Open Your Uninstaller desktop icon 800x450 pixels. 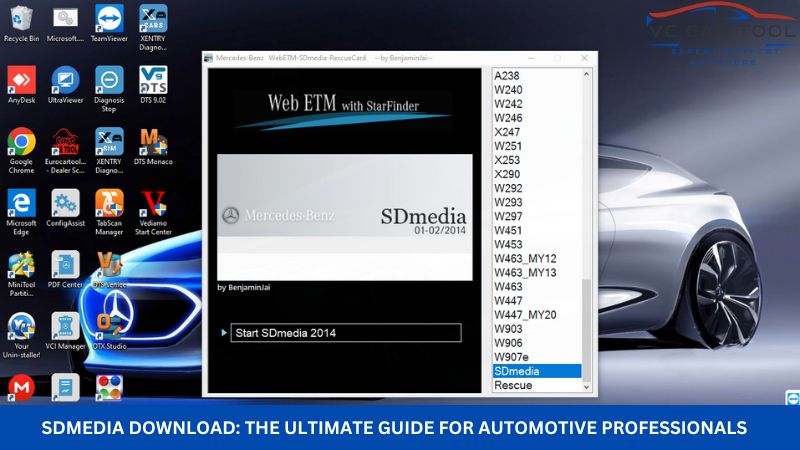click(x=21, y=335)
